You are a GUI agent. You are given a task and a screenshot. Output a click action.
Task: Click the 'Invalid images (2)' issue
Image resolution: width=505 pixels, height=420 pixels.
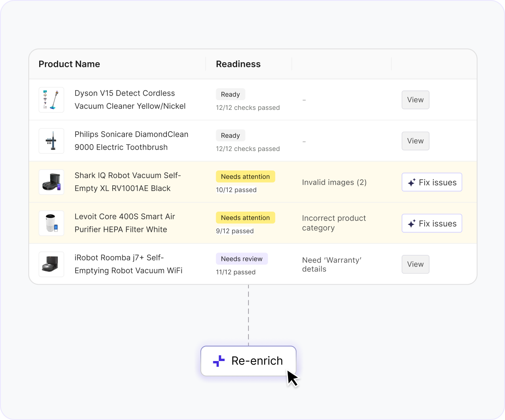click(x=335, y=183)
